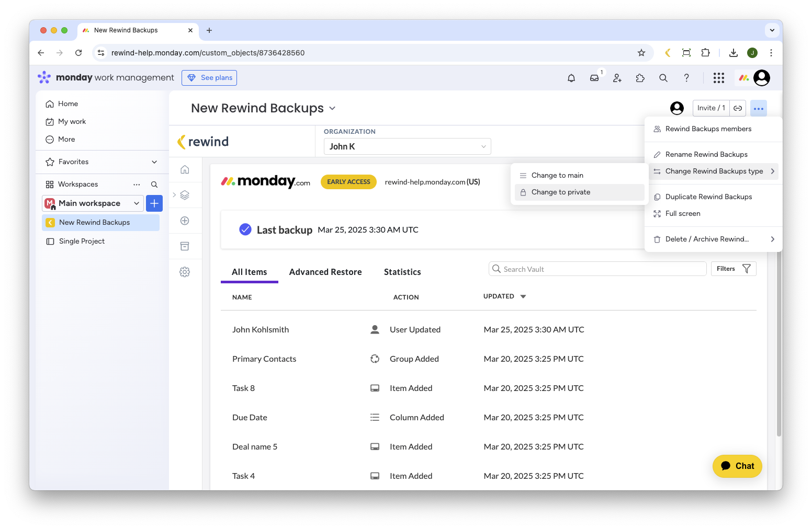
Task: Open the Rewind settings gear icon
Action: pos(185,272)
